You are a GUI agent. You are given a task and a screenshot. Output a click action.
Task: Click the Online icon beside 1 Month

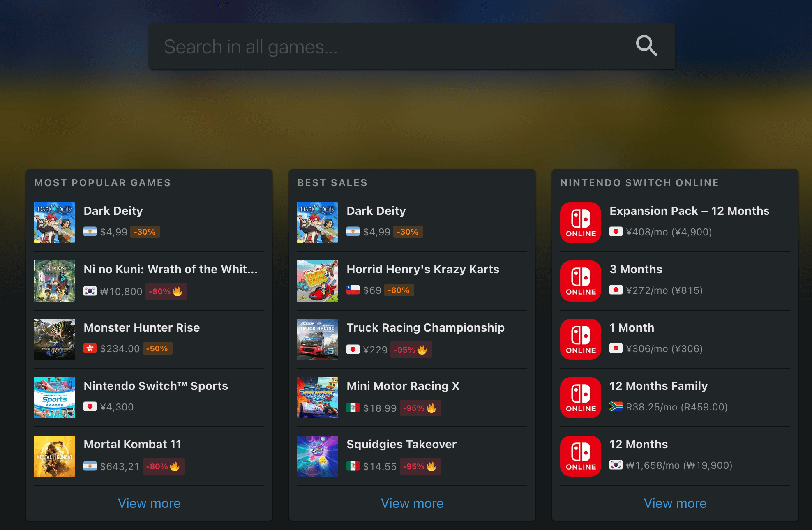point(580,339)
